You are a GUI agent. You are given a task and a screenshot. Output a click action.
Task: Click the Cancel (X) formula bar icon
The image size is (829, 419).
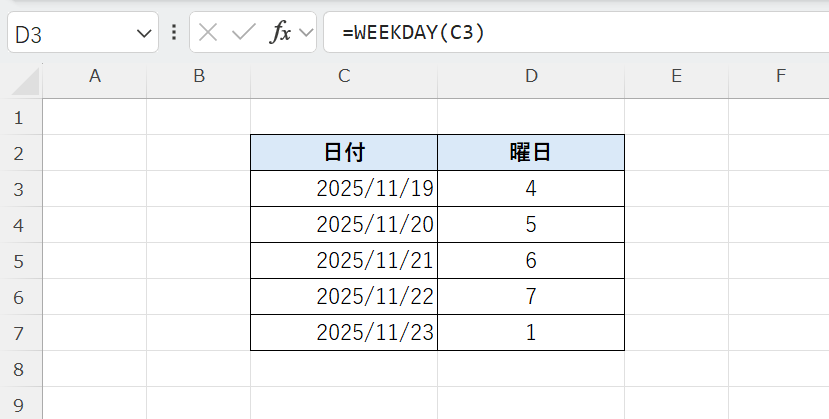pos(208,32)
